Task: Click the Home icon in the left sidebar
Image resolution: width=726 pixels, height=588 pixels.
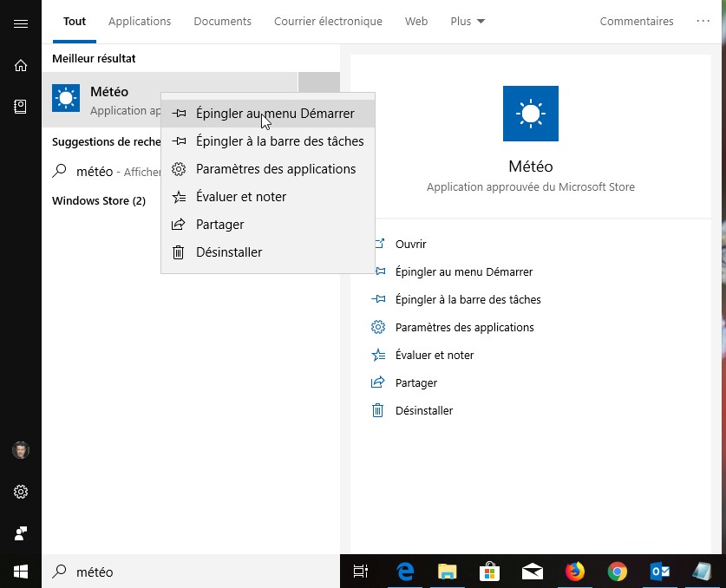Action: [x=21, y=65]
